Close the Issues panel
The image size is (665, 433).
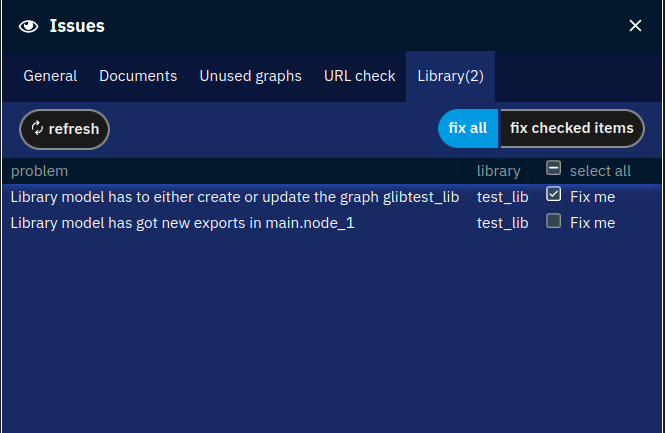pyautogui.click(x=635, y=26)
